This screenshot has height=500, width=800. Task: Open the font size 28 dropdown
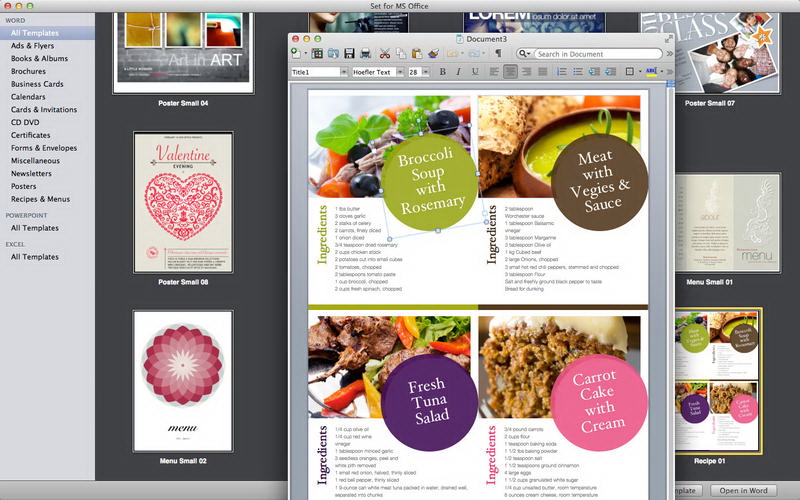pyautogui.click(x=418, y=72)
